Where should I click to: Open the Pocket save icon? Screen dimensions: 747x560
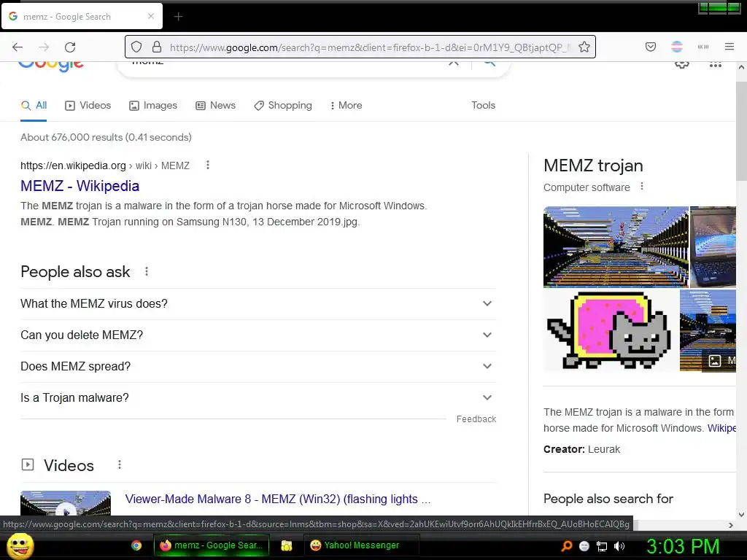(x=650, y=47)
